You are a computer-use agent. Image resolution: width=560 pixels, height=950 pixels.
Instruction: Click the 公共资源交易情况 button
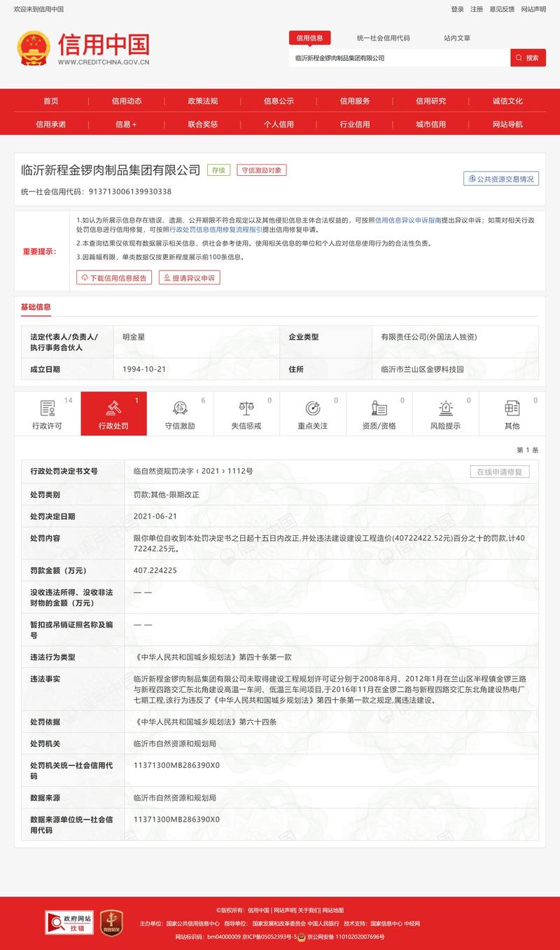[501, 179]
